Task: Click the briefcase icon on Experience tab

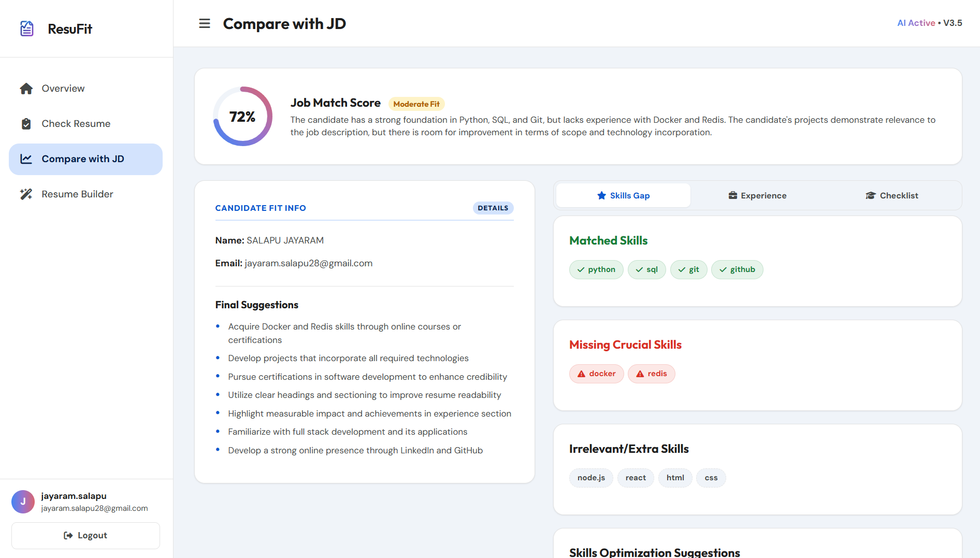Action: tap(733, 195)
